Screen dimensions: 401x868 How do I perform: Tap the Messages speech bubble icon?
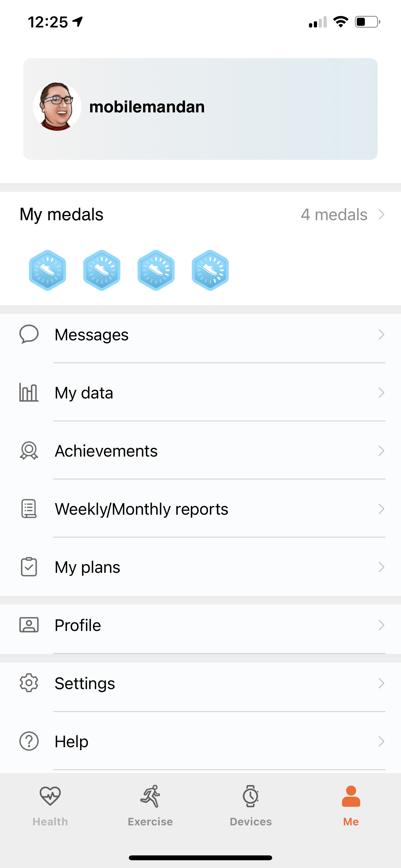pyautogui.click(x=29, y=334)
